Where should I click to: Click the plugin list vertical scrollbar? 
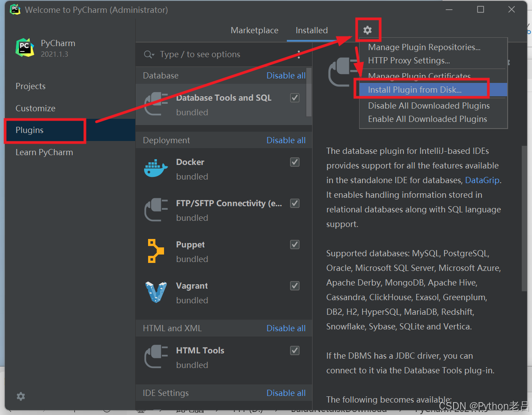(x=309, y=92)
